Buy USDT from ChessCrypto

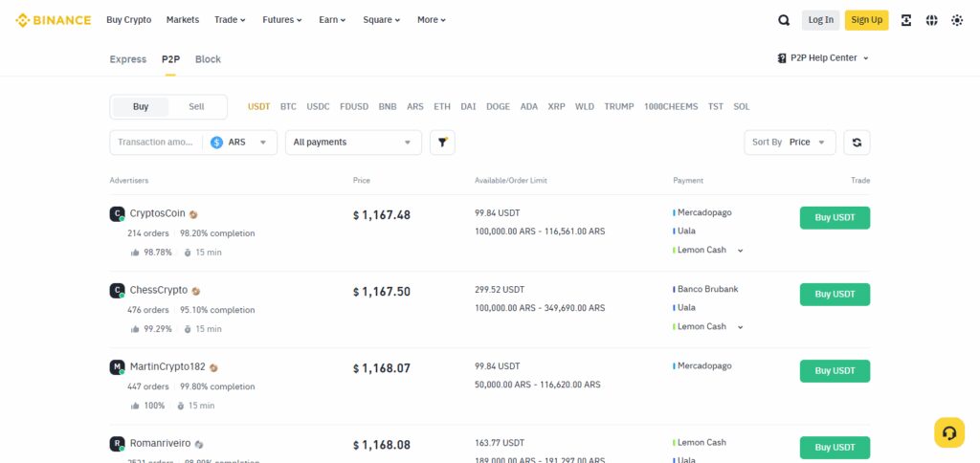click(835, 295)
